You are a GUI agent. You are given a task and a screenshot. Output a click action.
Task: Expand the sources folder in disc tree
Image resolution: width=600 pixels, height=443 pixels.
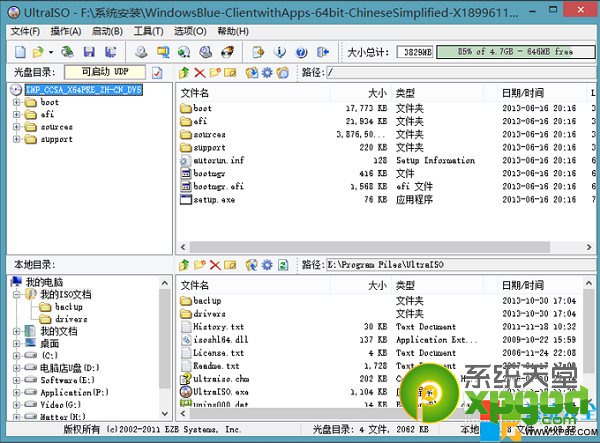click(16, 127)
